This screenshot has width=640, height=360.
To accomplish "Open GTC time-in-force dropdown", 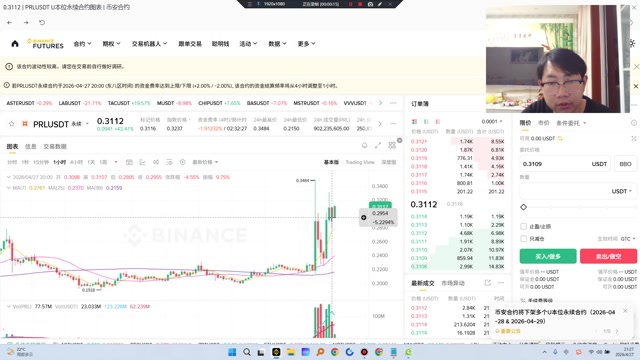I will click(x=628, y=239).
